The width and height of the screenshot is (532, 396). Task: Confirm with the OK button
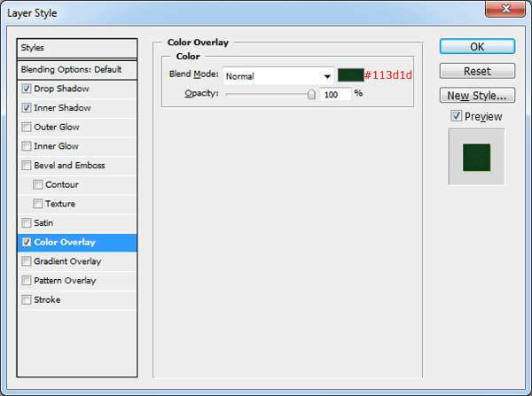pos(477,46)
